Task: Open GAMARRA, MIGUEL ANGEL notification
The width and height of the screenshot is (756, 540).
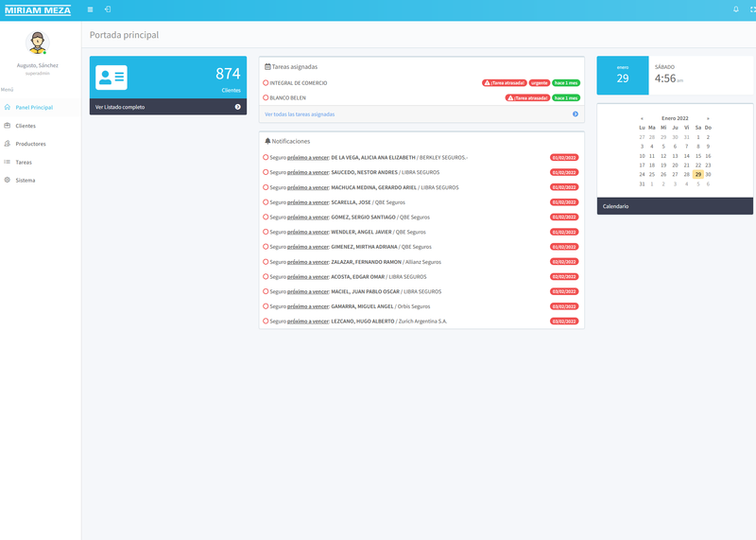Action: pyautogui.click(x=350, y=306)
